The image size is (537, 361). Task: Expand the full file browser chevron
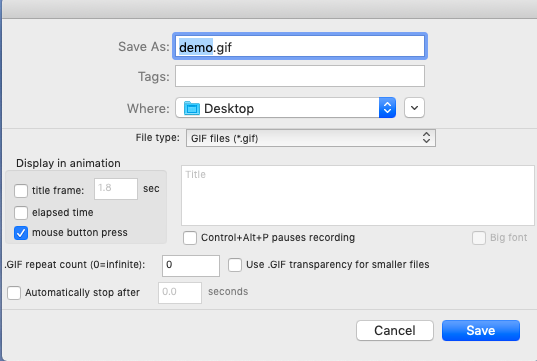pos(414,108)
